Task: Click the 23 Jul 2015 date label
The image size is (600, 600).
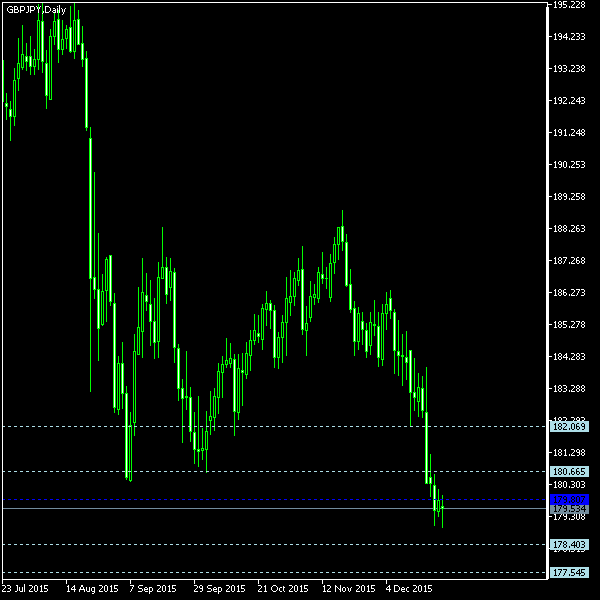Action: [x=25, y=589]
